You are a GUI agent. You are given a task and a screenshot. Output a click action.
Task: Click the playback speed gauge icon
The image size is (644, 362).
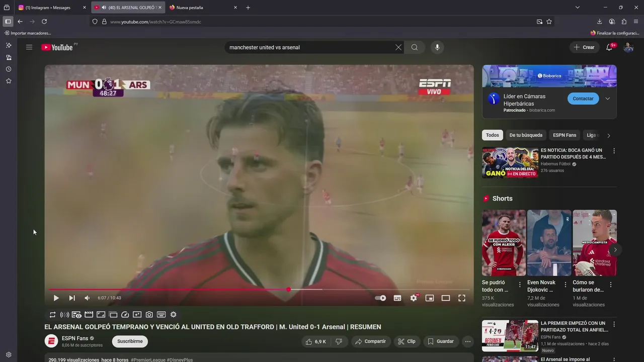(x=125, y=315)
